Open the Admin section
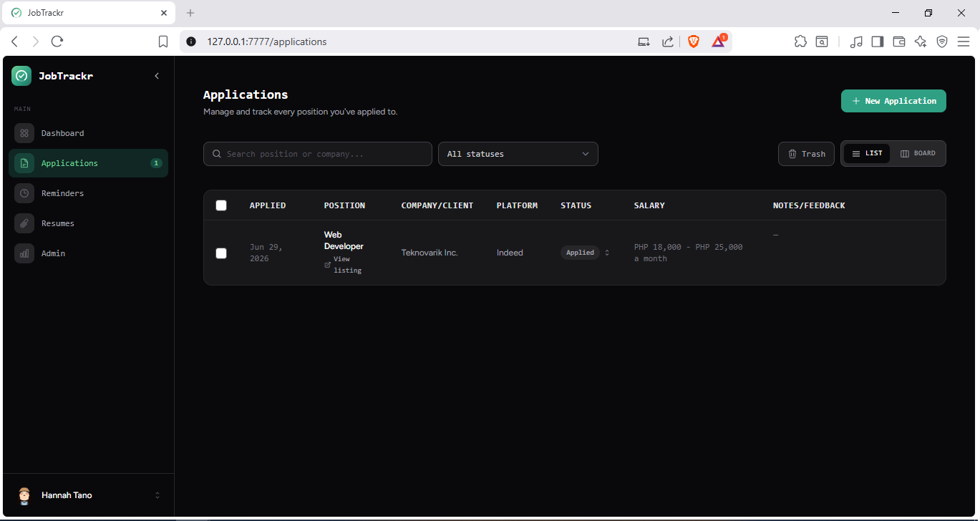The width and height of the screenshot is (980, 521). coord(88,253)
